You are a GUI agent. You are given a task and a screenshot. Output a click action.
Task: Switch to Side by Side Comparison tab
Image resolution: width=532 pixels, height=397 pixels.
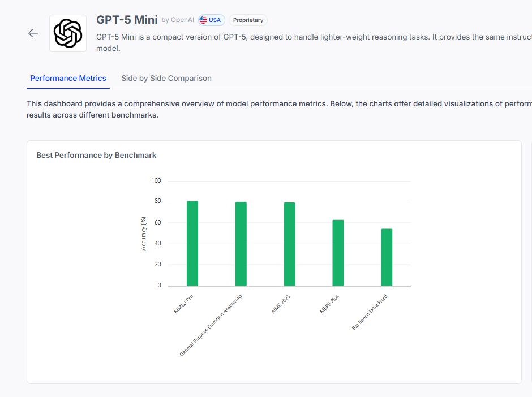pyautogui.click(x=166, y=78)
